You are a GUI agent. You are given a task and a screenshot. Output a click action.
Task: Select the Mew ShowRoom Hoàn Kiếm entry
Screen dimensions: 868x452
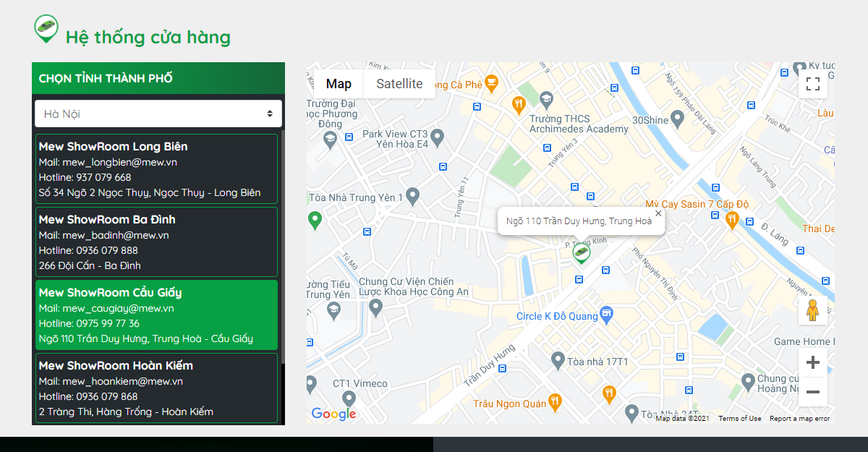point(157,388)
